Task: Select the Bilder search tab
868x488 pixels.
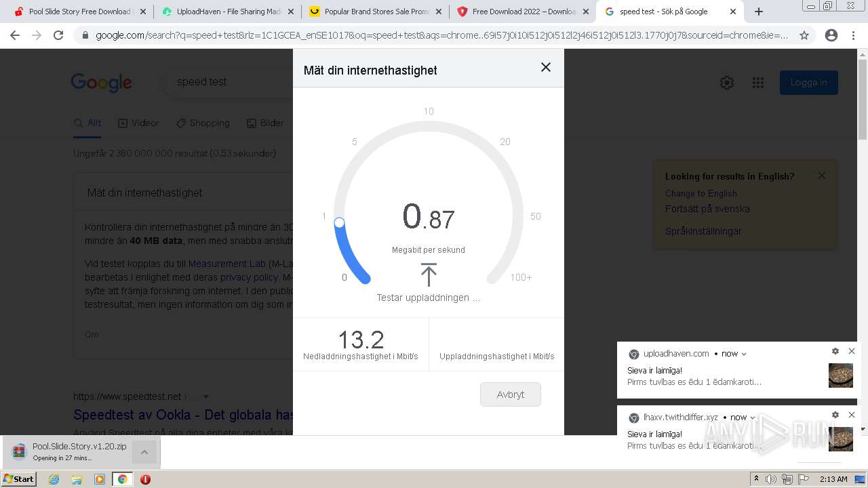Action: coord(265,123)
